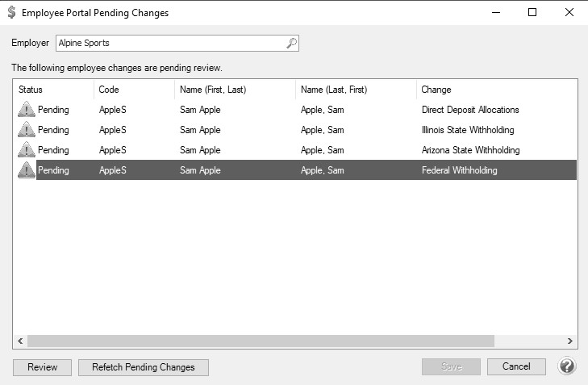
Task: Click the Review button
Action: 43,367
